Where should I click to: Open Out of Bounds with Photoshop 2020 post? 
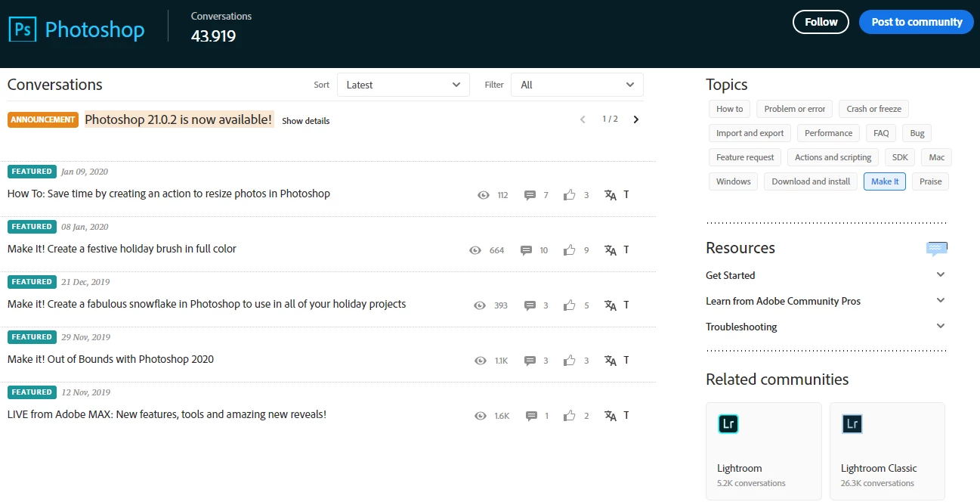110,359
